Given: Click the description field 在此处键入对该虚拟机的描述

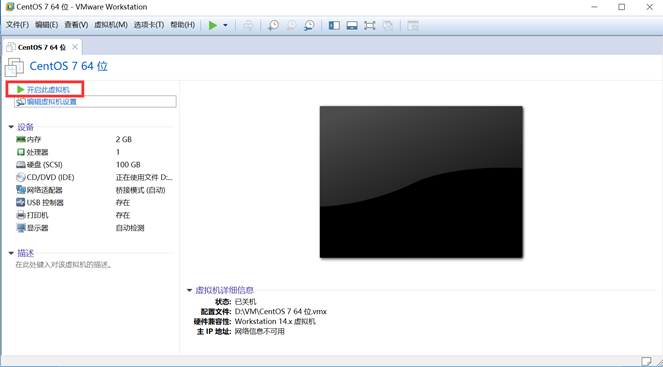Looking at the screenshot, I should point(63,265).
